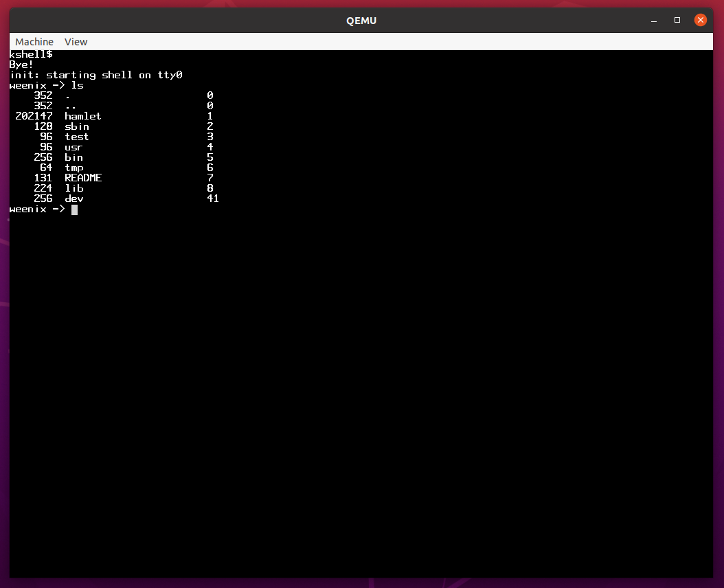Click the sbin directory entry
The image size is (724, 588).
pos(77,126)
